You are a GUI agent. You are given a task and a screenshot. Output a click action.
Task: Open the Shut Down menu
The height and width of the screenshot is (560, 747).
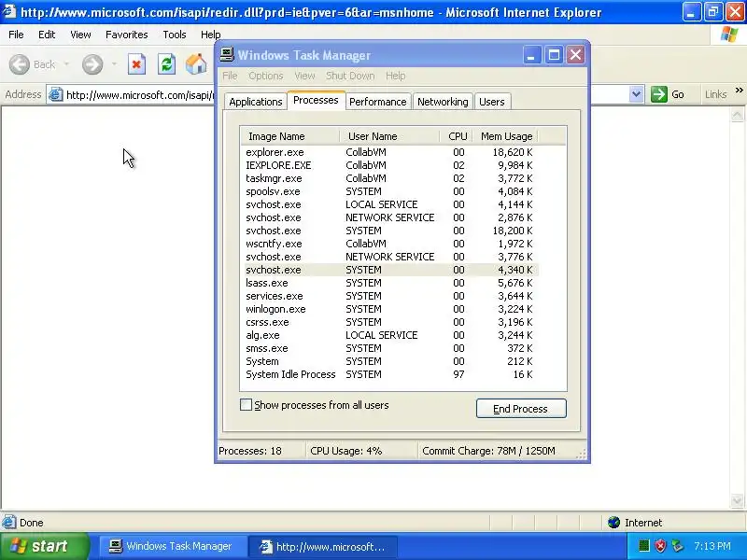(350, 76)
